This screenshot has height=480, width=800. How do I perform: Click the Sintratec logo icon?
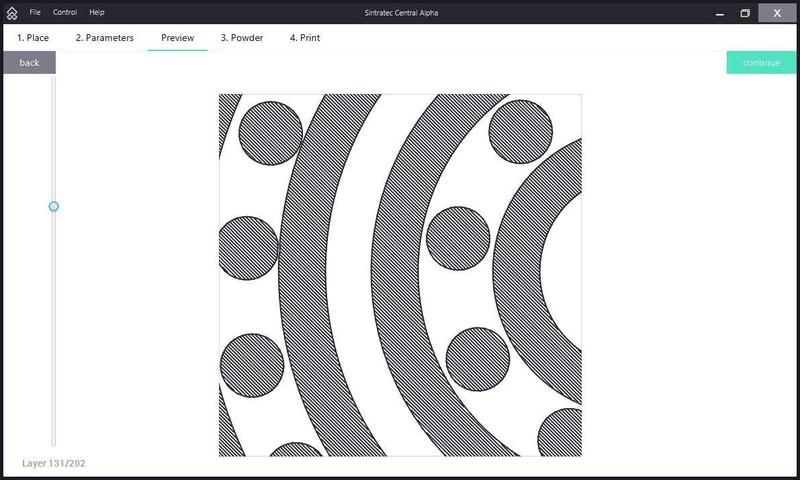pos(12,13)
